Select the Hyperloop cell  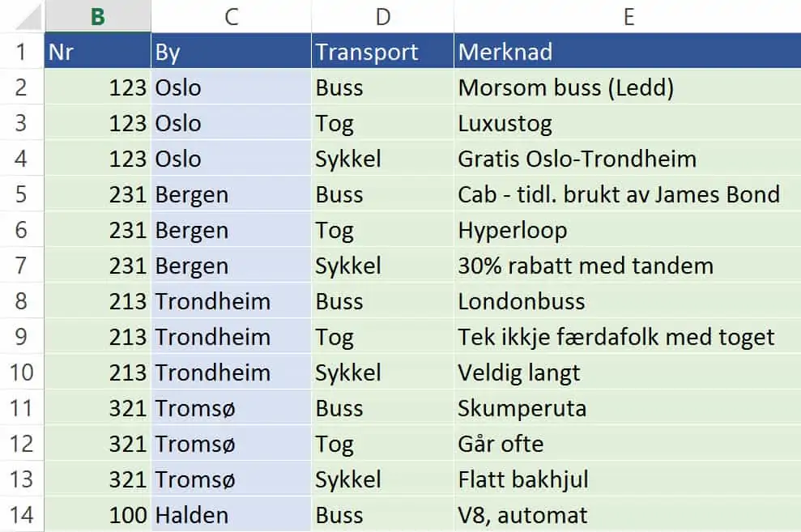(628, 229)
